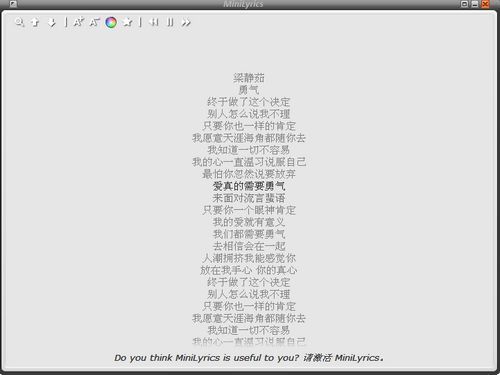Decrease lyrics font size with A- icon
Screen dimensions: 500x375
tap(95, 22)
